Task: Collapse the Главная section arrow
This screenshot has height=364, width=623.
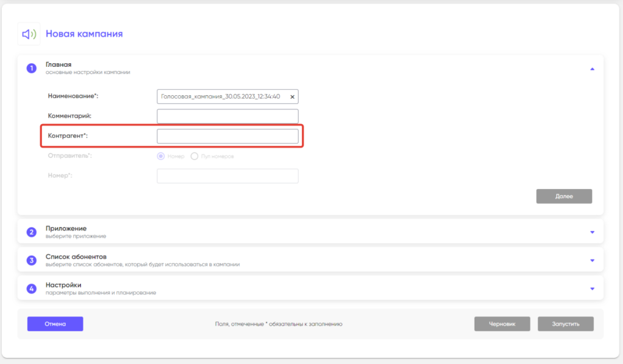Action: 592,69
